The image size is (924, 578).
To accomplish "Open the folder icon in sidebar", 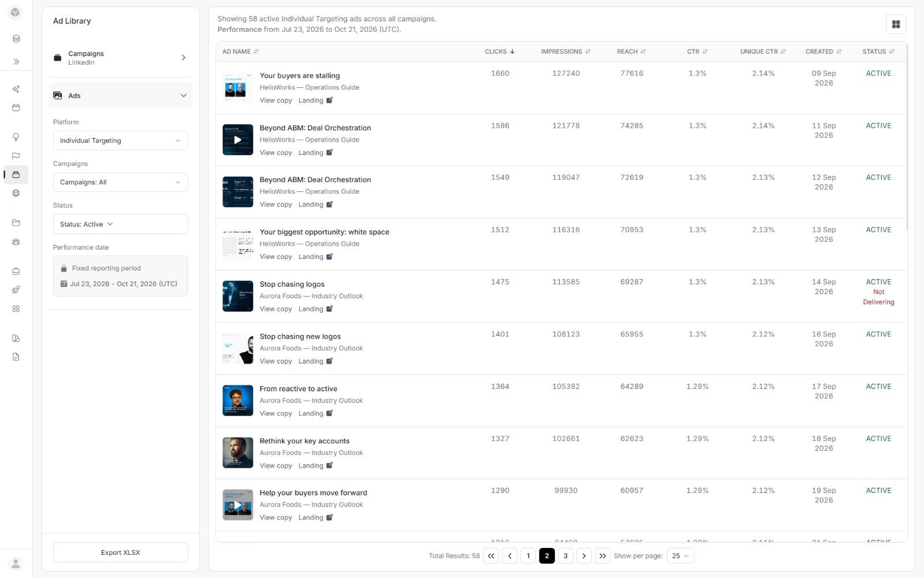I will [x=16, y=223].
